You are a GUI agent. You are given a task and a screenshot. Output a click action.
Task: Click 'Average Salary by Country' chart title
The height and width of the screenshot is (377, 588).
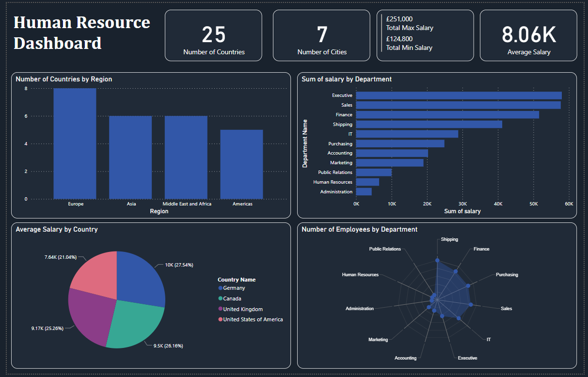click(x=57, y=229)
